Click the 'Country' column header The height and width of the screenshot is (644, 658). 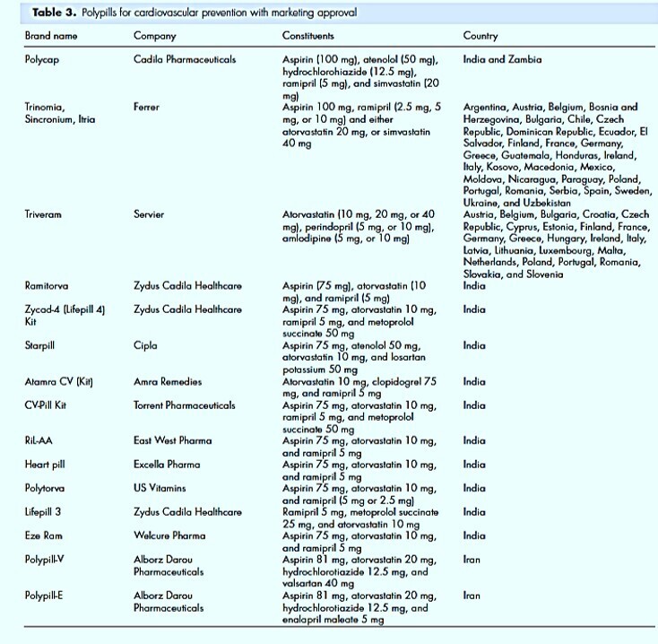coord(481,36)
